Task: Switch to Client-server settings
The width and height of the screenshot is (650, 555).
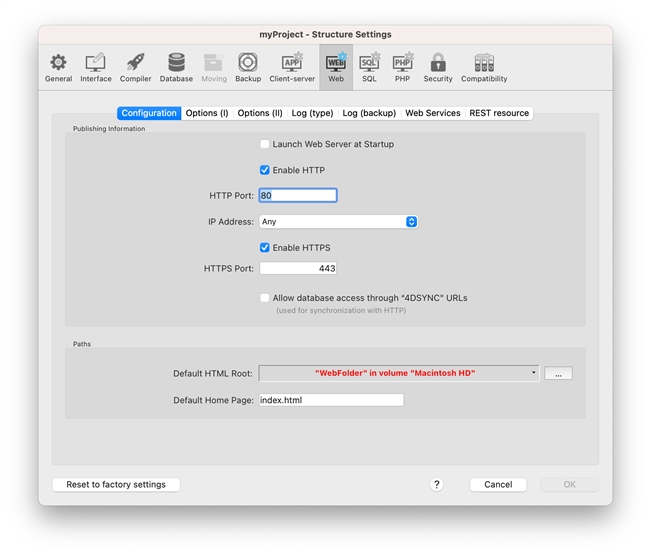Action: tap(292, 67)
